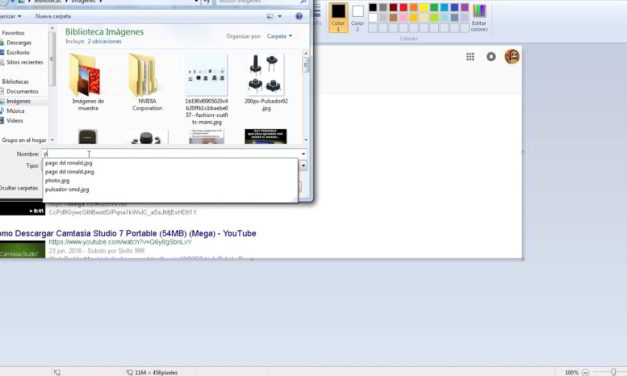Pick the brown color swatch
Viewport: 627px width, 376px height.
tap(393, 18)
